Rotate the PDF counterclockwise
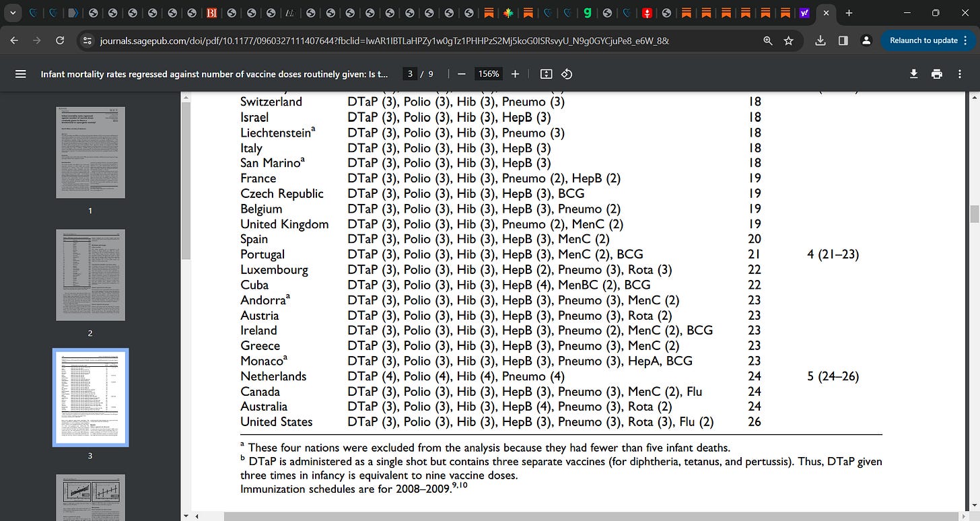 point(567,74)
